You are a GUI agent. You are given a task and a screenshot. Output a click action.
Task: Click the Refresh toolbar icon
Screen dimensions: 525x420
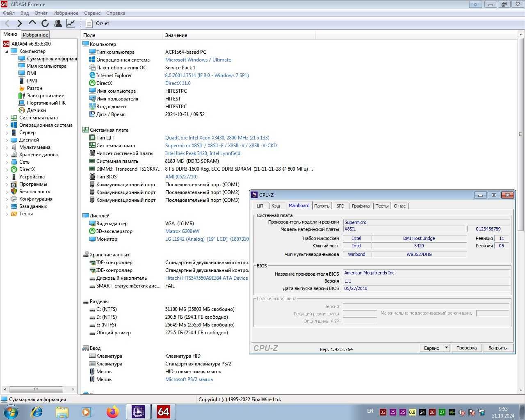[45, 23]
